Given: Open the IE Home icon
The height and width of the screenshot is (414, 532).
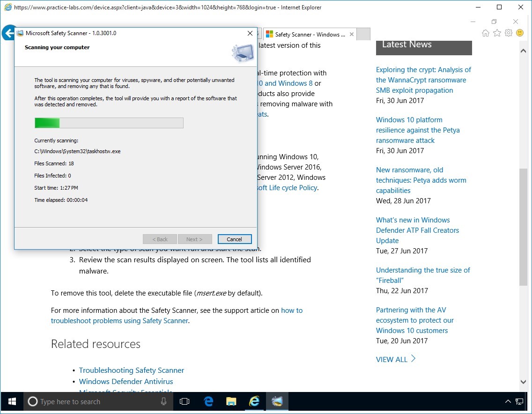Looking at the screenshot, I should 486,33.
